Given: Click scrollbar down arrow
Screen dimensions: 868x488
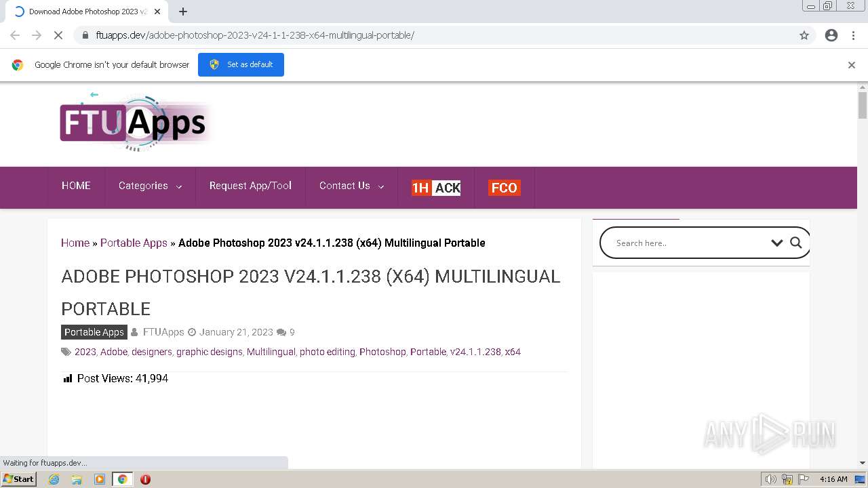Looking at the screenshot, I should [x=863, y=463].
